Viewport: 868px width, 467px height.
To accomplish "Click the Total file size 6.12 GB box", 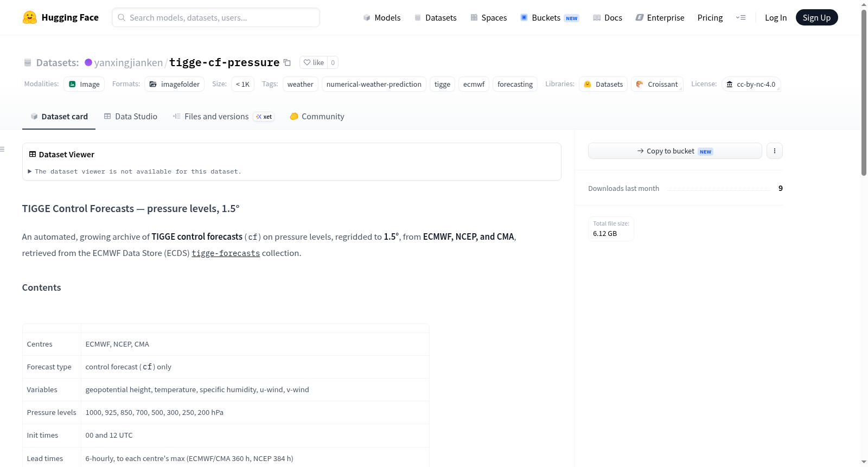I will tap(611, 228).
